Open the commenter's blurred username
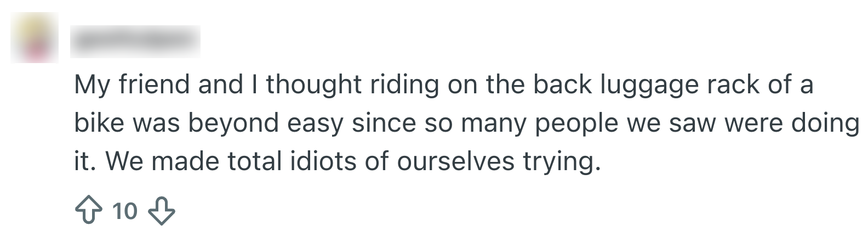 [x=135, y=41]
